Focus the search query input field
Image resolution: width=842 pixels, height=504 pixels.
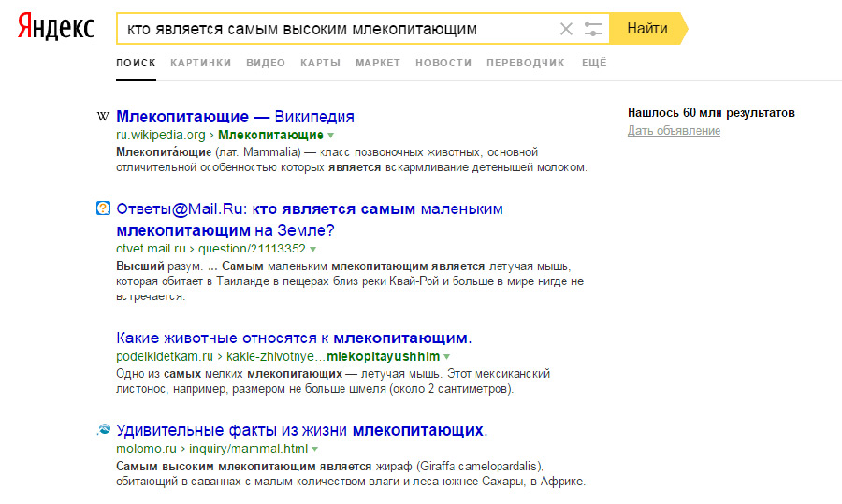coord(339,28)
